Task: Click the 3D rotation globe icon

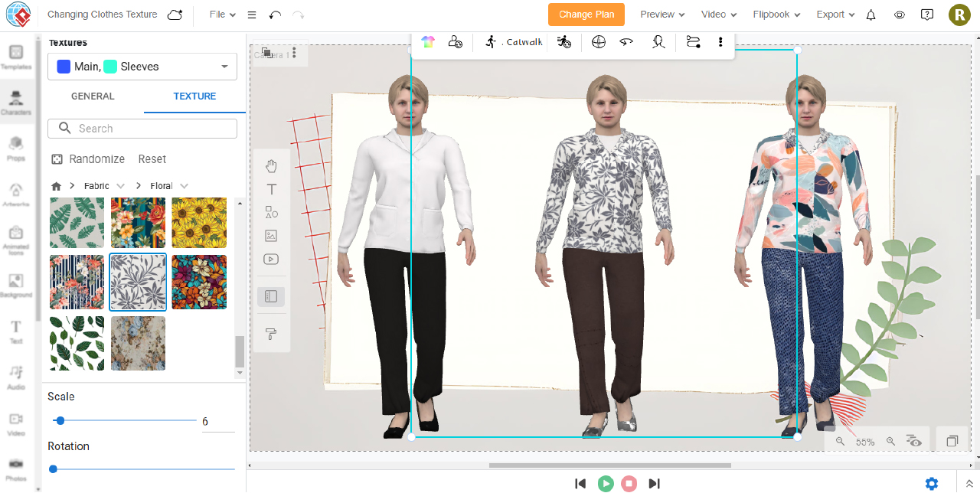Action: pyautogui.click(x=599, y=42)
